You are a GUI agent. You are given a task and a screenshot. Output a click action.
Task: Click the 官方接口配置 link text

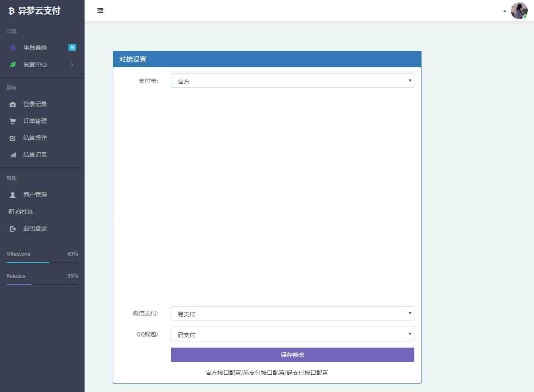click(x=223, y=373)
